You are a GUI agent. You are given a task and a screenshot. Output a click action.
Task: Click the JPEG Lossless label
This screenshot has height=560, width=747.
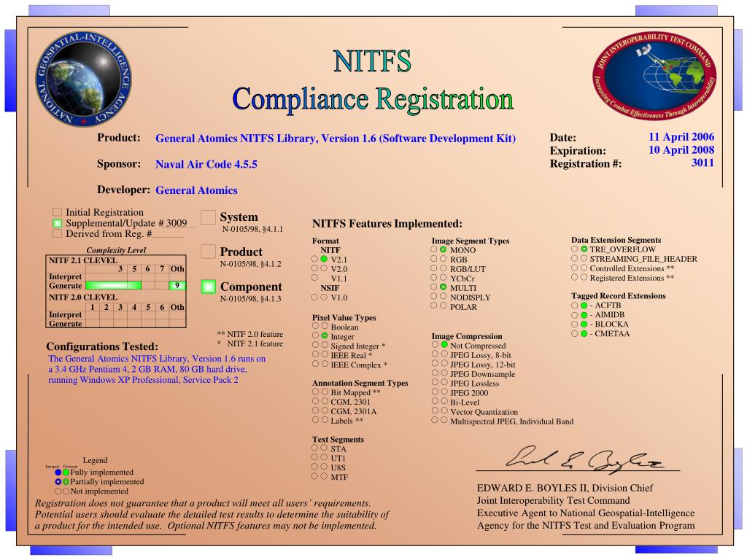pos(474,384)
